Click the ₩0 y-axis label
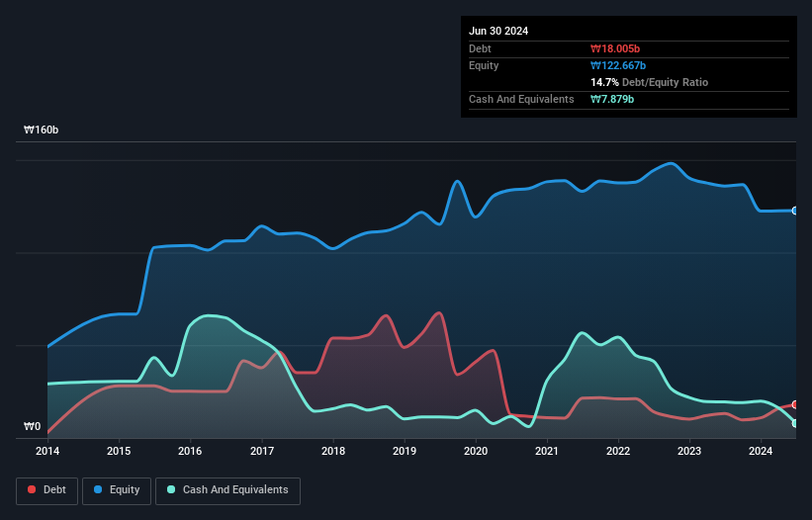Image resolution: width=812 pixels, height=520 pixels. [x=32, y=426]
